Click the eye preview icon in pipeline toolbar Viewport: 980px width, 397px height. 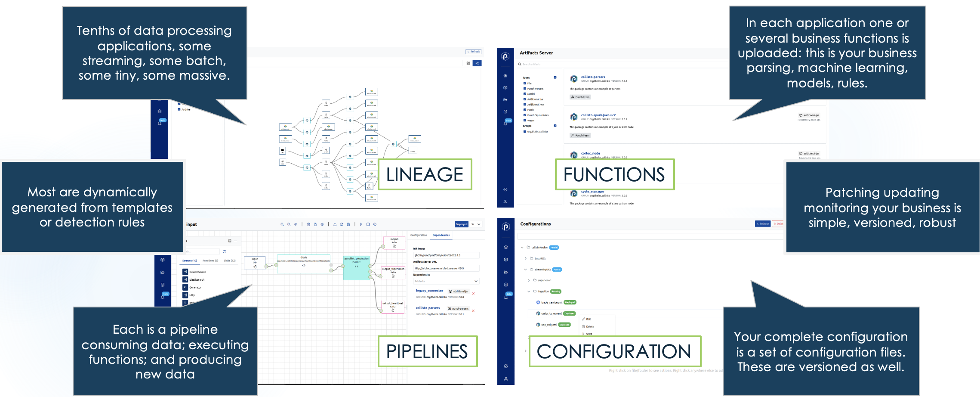pyautogui.click(x=296, y=224)
